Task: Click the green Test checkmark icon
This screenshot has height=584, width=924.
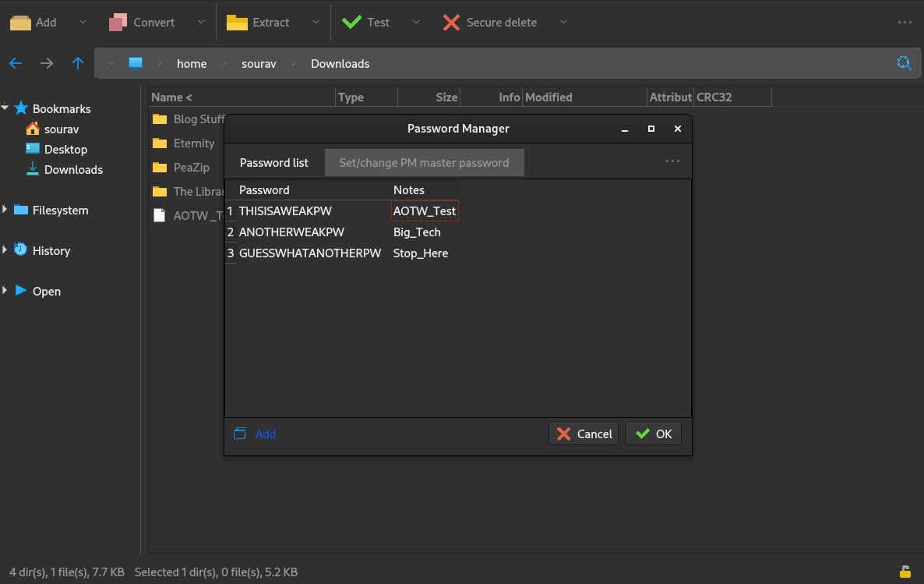Action: click(352, 23)
